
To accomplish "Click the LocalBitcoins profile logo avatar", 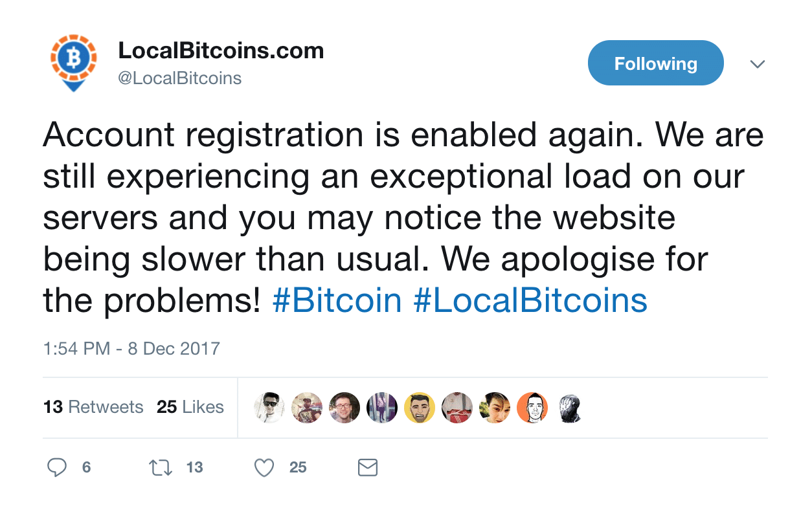I will click(73, 63).
